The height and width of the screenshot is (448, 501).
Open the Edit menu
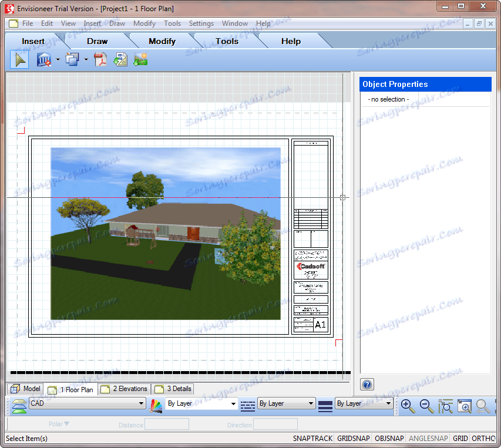tap(47, 23)
